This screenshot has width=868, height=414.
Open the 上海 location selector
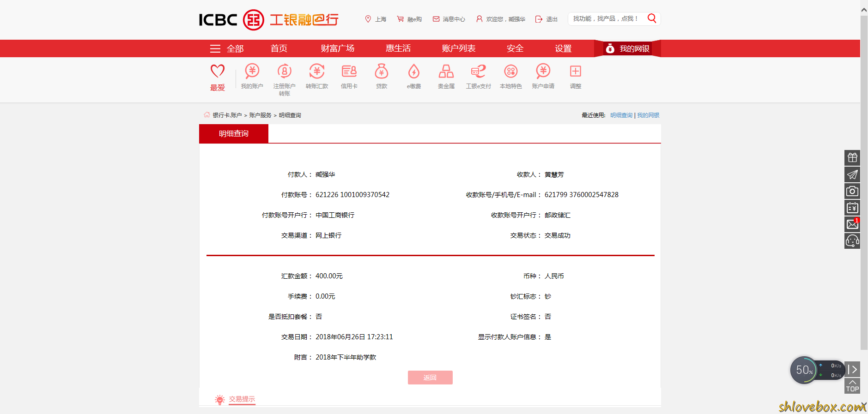(376, 19)
